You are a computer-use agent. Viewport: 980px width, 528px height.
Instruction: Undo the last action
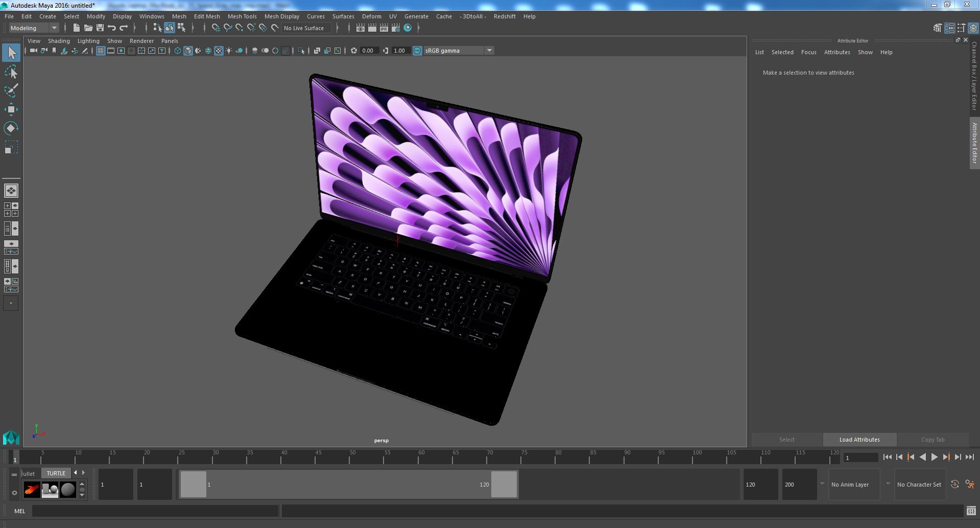pos(112,28)
